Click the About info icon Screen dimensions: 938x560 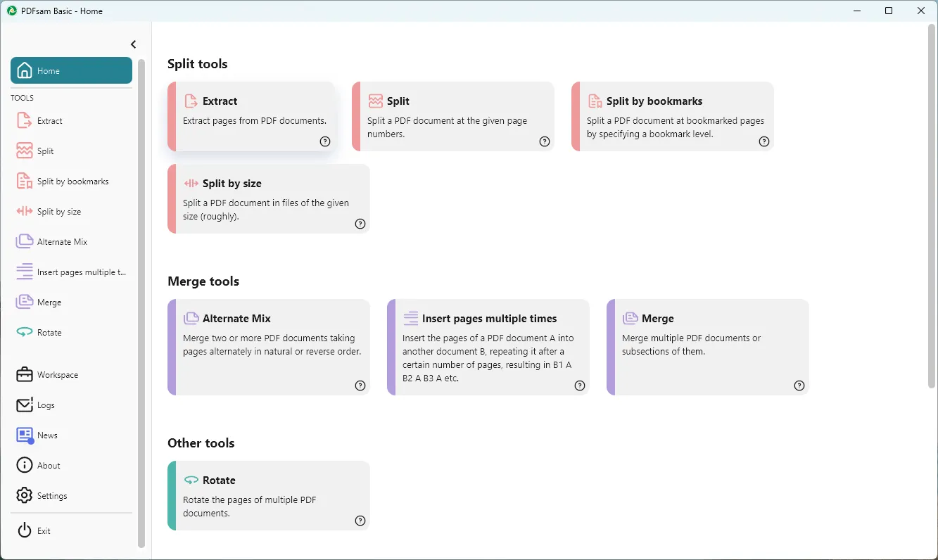tap(25, 466)
